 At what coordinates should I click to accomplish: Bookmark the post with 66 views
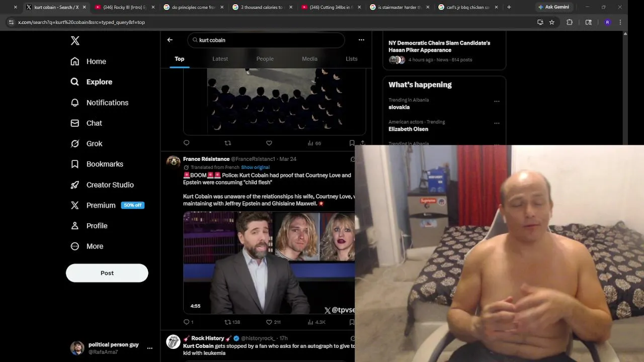click(x=352, y=143)
